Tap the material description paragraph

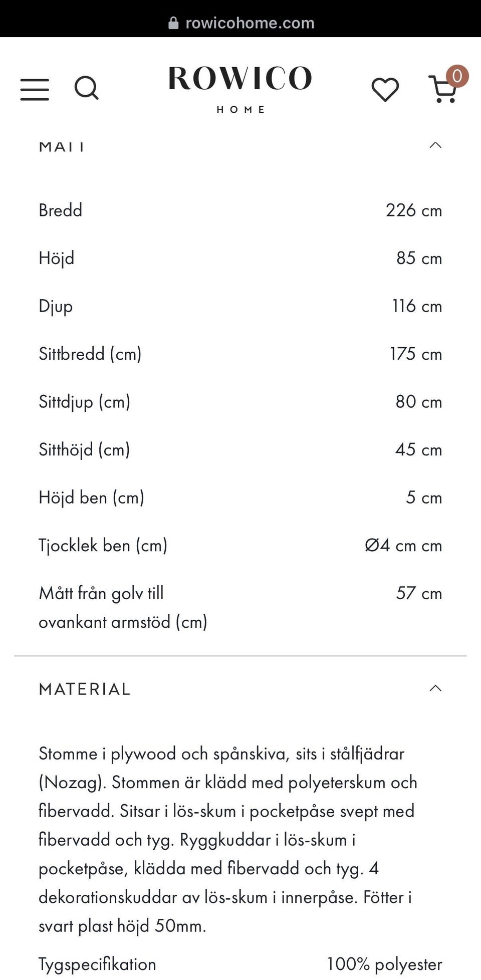(x=228, y=839)
